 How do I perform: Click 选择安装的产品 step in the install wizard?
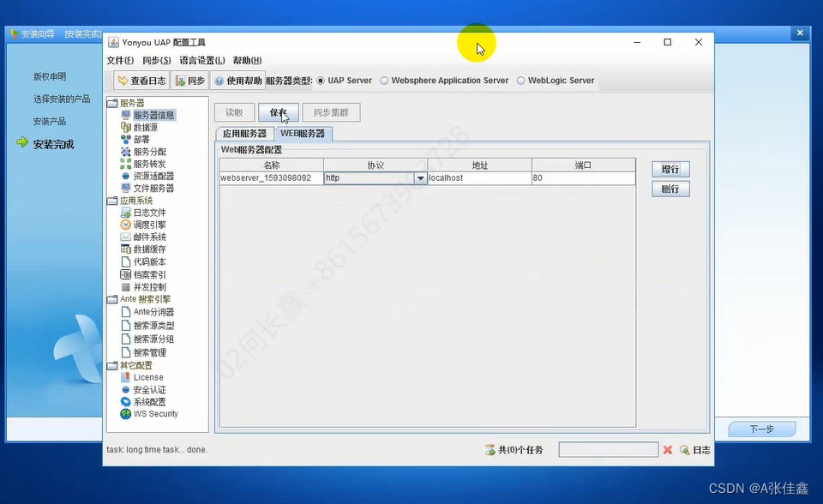tap(62, 99)
